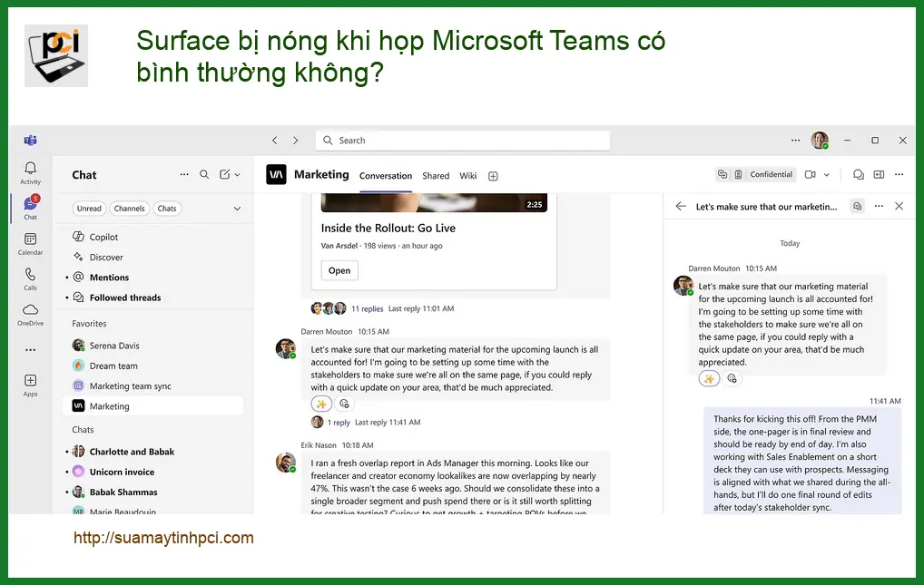Switch to the Wiki tab
Viewport: 924px width, 585px height.
(467, 176)
